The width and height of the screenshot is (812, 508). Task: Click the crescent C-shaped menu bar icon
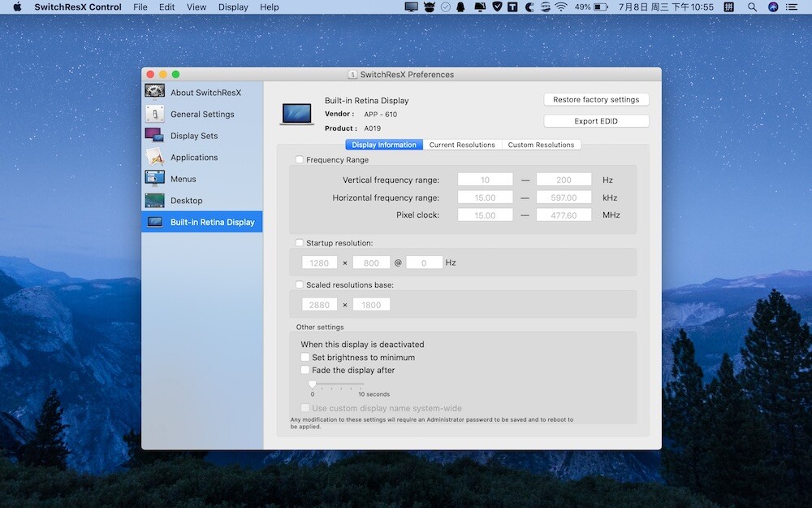[529, 7]
